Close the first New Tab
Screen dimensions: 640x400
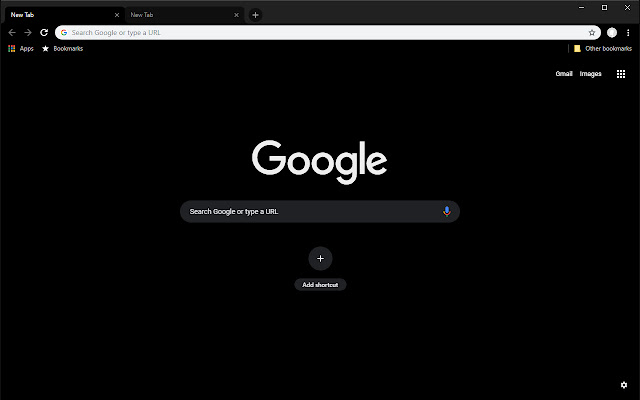(x=117, y=15)
